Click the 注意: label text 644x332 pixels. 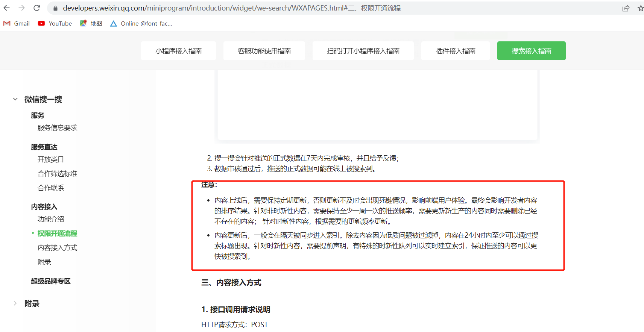(209, 185)
